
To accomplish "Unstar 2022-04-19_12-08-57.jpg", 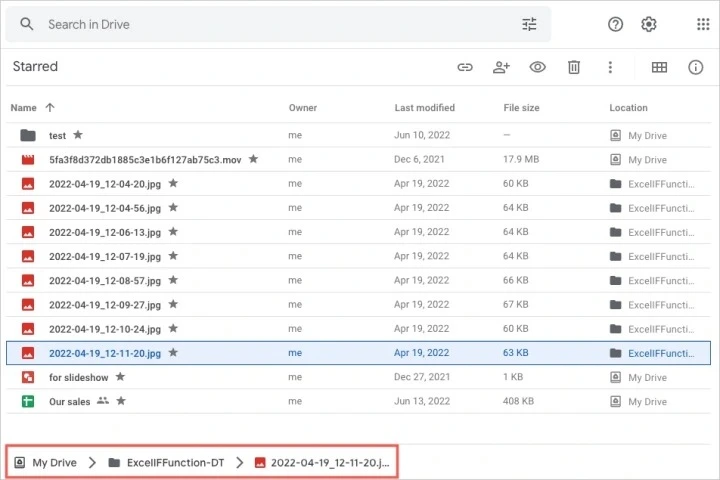I will click(173, 280).
